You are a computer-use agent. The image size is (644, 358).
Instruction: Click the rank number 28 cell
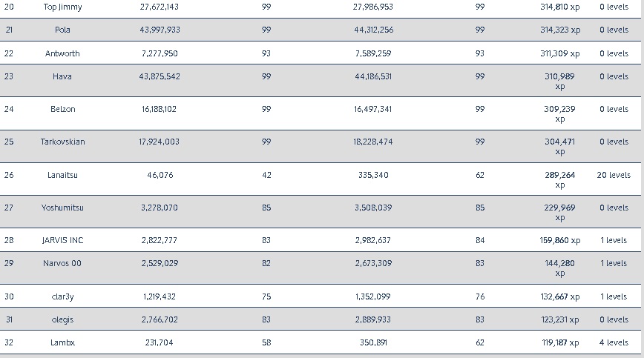tap(9, 240)
